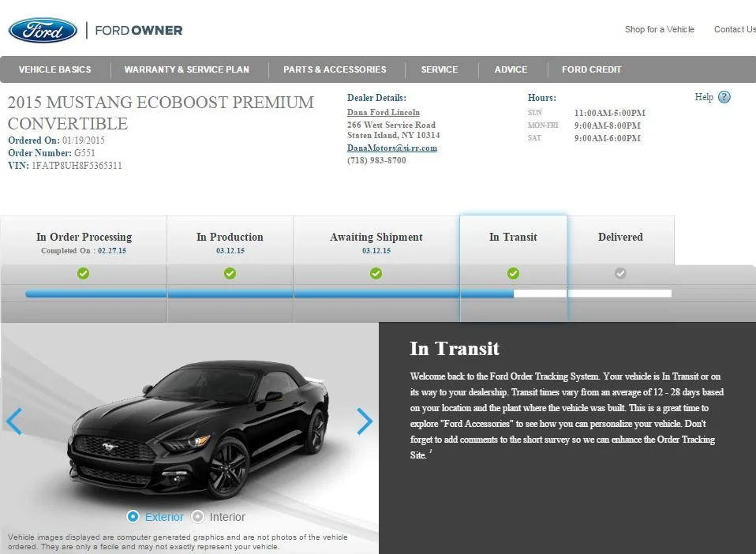
Task: Open the Vehicle Basics menu
Action: point(55,69)
